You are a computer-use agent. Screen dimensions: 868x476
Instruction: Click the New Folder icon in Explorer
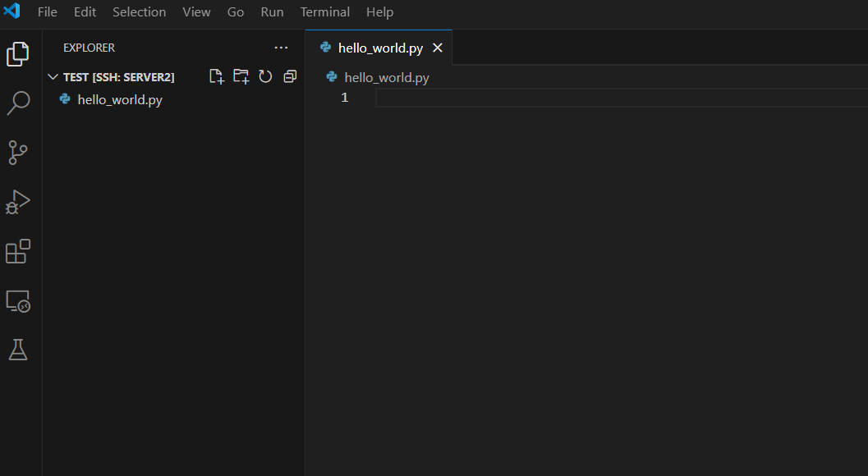click(x=241, y=76)
